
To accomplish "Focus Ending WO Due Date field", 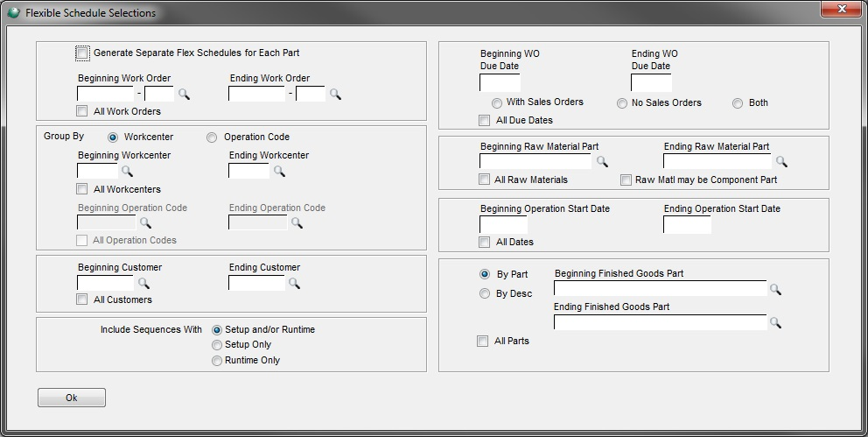I will pos(651,82).
